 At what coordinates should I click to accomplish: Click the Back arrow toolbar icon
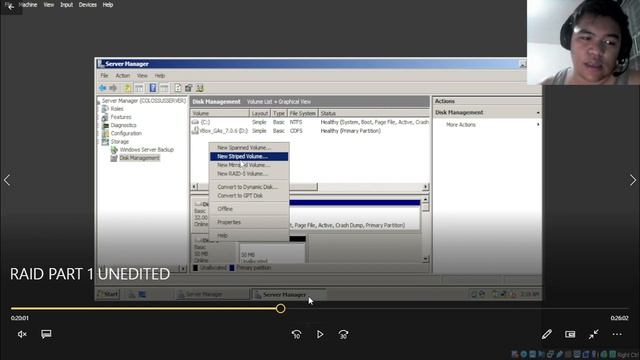(102, 88)
